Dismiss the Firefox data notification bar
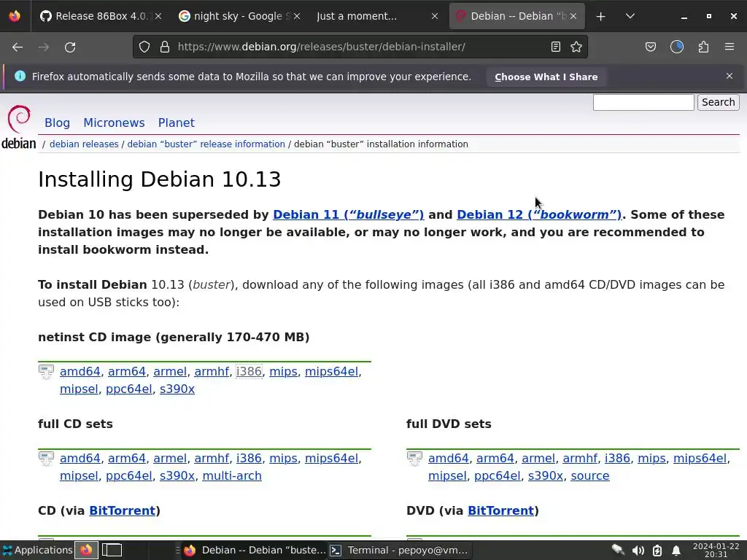 729,76
